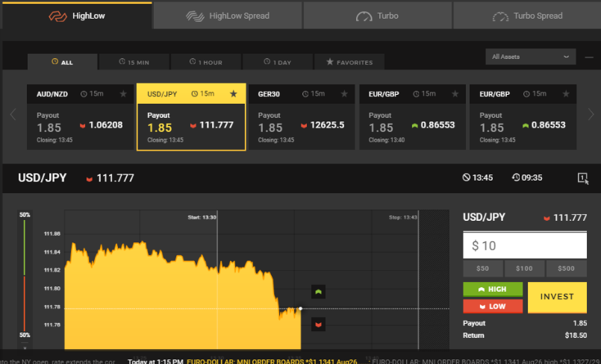Select the red LOW button
This screenshot has width=601, height=364.
(493, 307)
